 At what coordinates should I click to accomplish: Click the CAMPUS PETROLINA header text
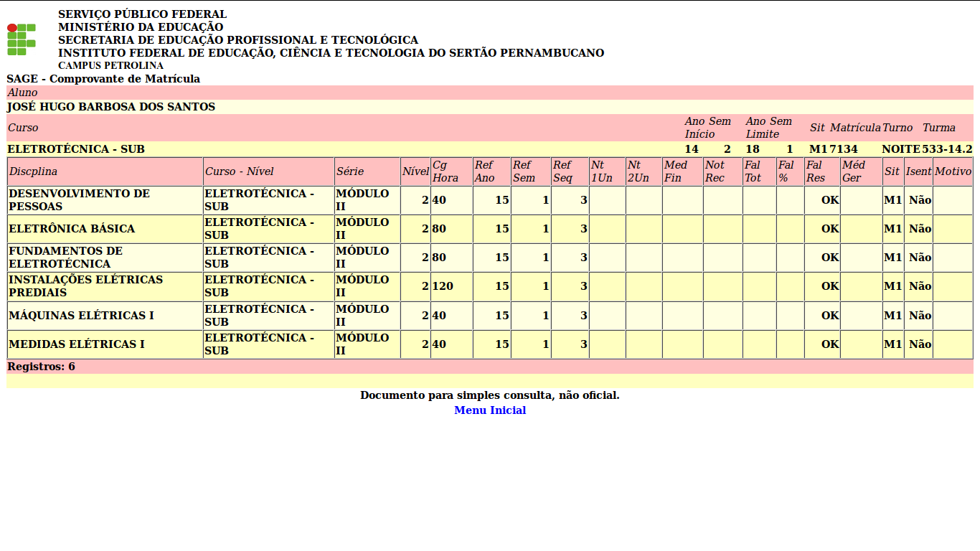click(x=110, y=66)
